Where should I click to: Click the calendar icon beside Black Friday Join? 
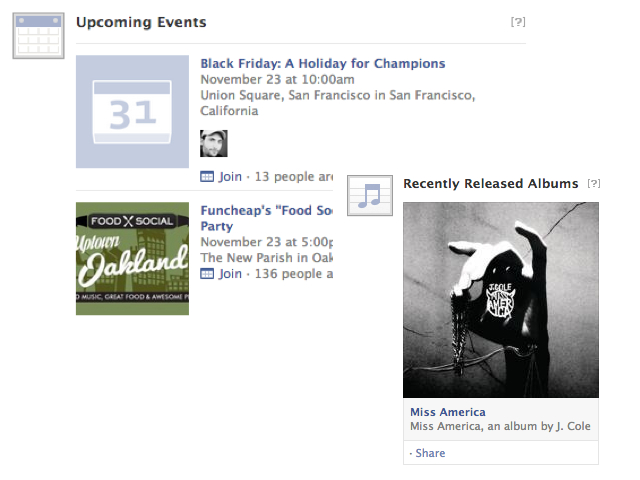point(207,177)
